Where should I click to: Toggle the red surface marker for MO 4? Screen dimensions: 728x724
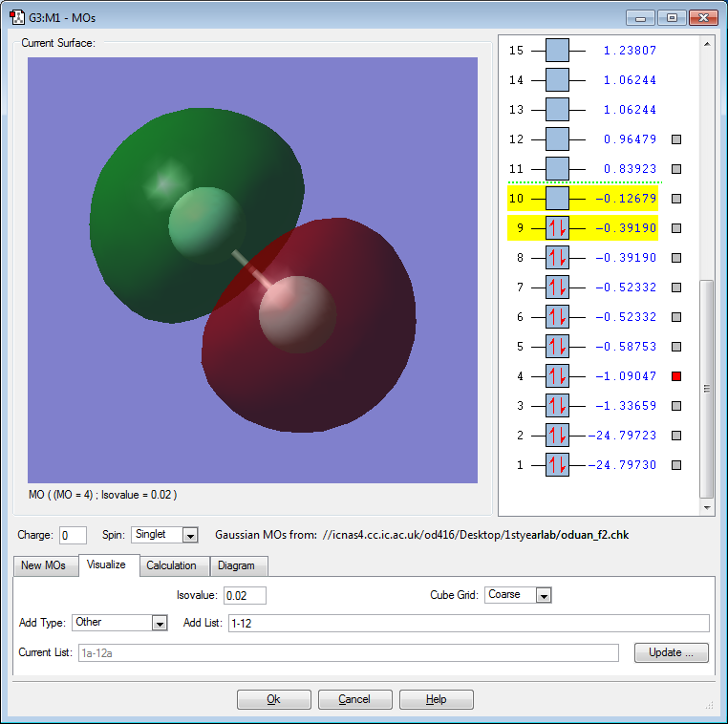click(x=676, y=376)
